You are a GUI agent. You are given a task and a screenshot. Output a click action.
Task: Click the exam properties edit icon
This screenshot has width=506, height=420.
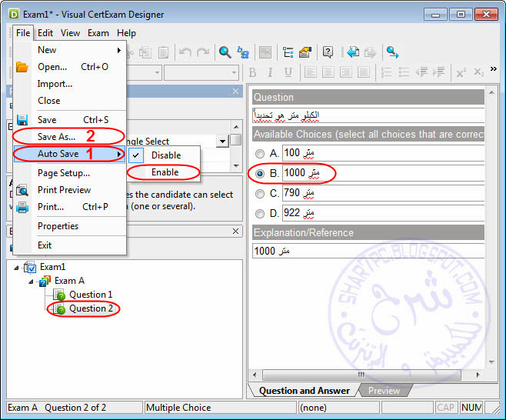tap(305, 52)
